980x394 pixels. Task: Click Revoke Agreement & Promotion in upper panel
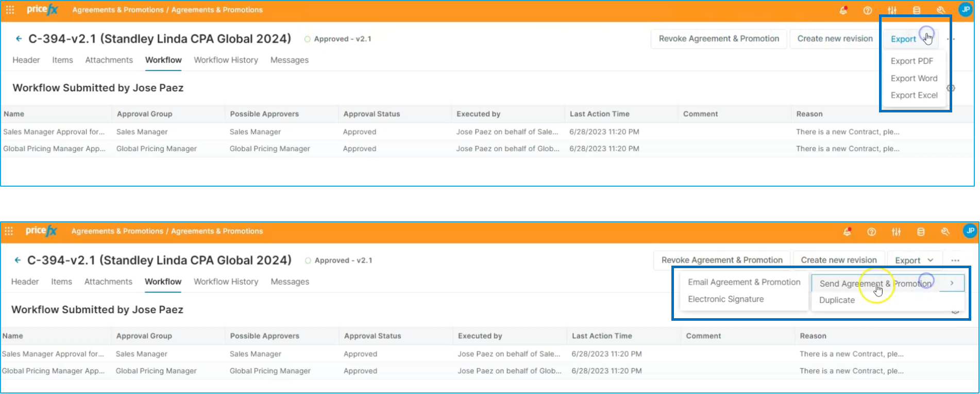(718, 39)
